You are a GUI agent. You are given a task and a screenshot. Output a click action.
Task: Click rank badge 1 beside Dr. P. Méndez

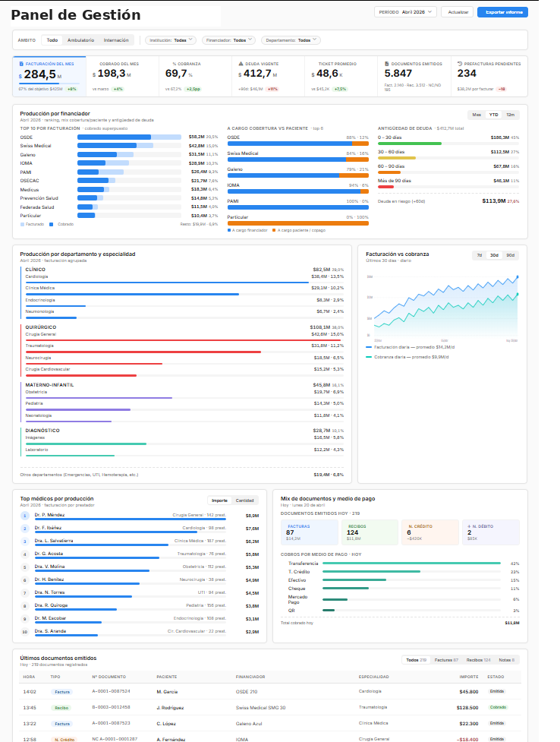point(24,516)
